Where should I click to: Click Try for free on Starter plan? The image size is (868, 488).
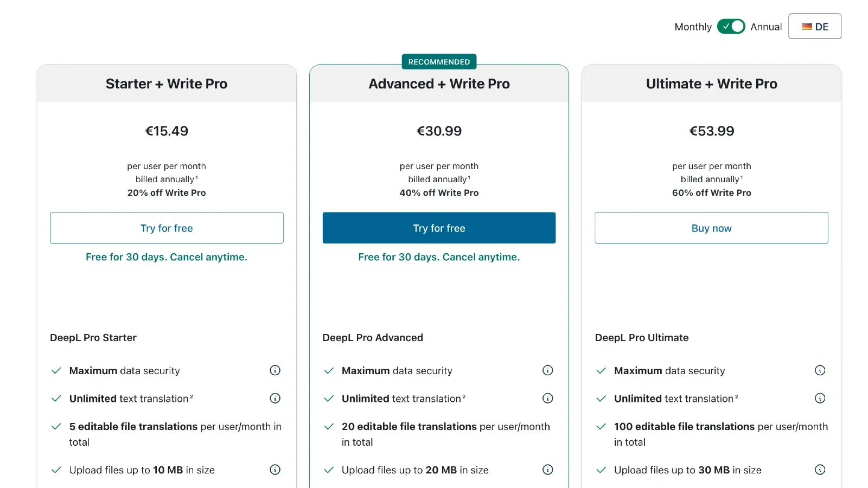click(167, 228)
